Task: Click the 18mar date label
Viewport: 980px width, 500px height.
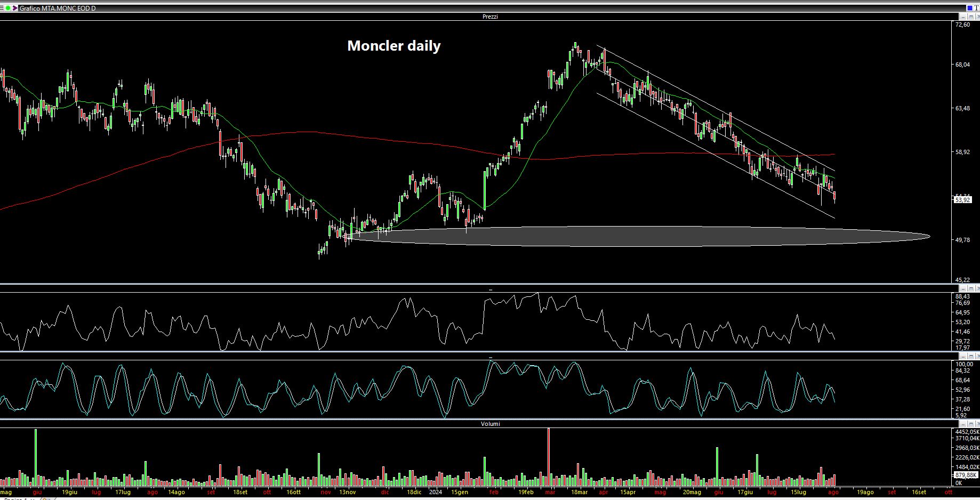Action: pos(579,492)
